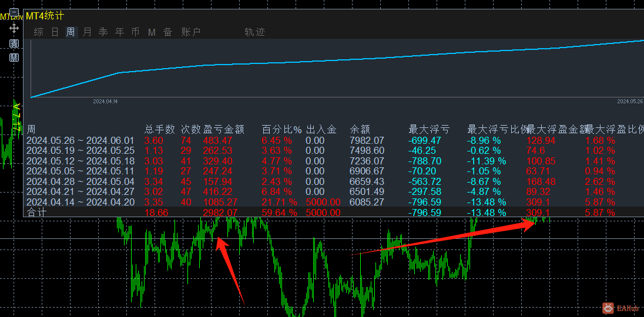Click balance value 6085.27
Viewport: 644px width, 317px height.
point(367,202)
